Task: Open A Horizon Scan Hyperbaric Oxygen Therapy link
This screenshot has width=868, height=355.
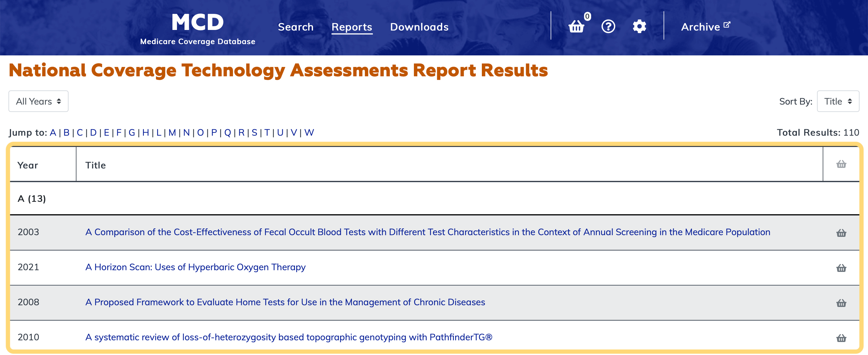Action: pos(195,267)
